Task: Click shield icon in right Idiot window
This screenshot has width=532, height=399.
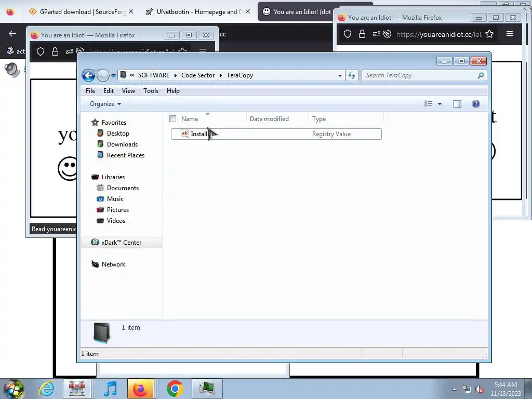Action: tap(348, 34)
